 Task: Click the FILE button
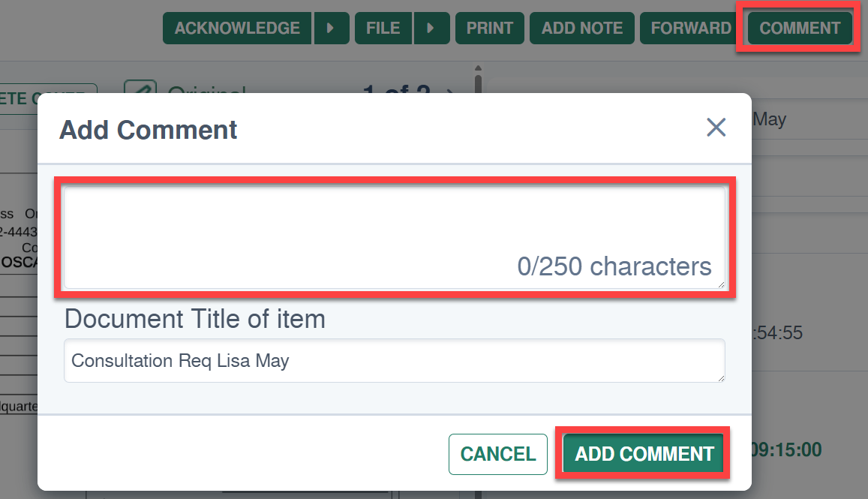click(383, 29)
